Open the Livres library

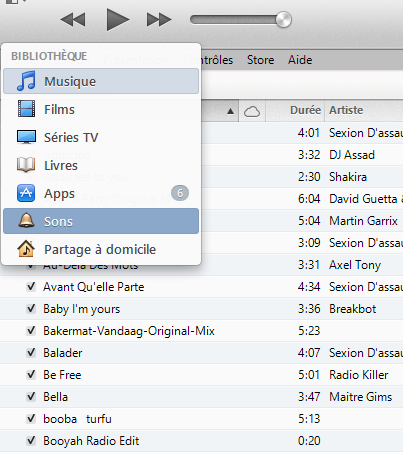[x=101, y=165]
